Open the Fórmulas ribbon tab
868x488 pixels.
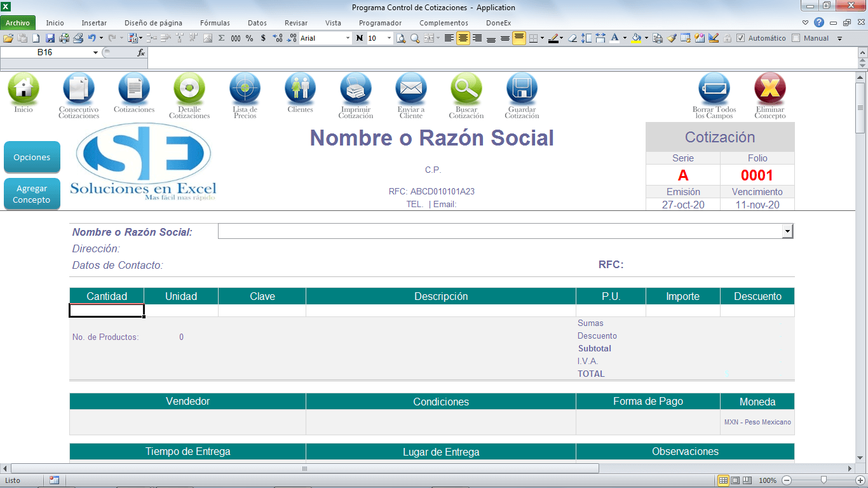(215, 23)
